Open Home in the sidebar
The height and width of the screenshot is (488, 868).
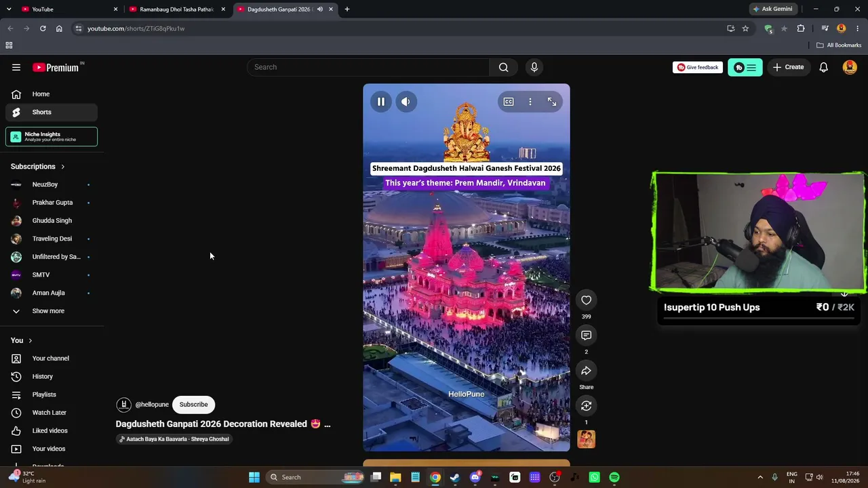coord(52,94)
